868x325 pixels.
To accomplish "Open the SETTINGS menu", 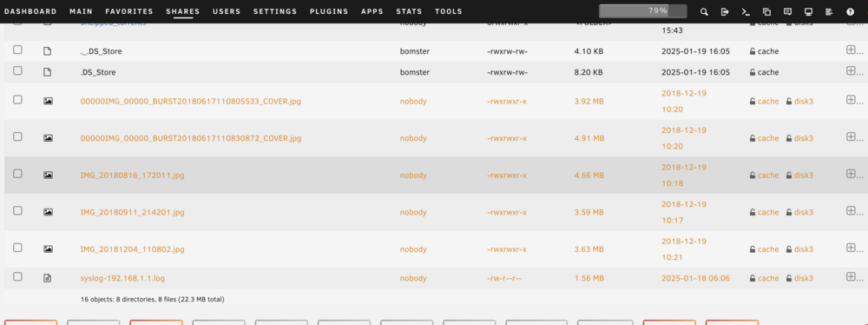I will pyautogui.click(x=275, y=11).
